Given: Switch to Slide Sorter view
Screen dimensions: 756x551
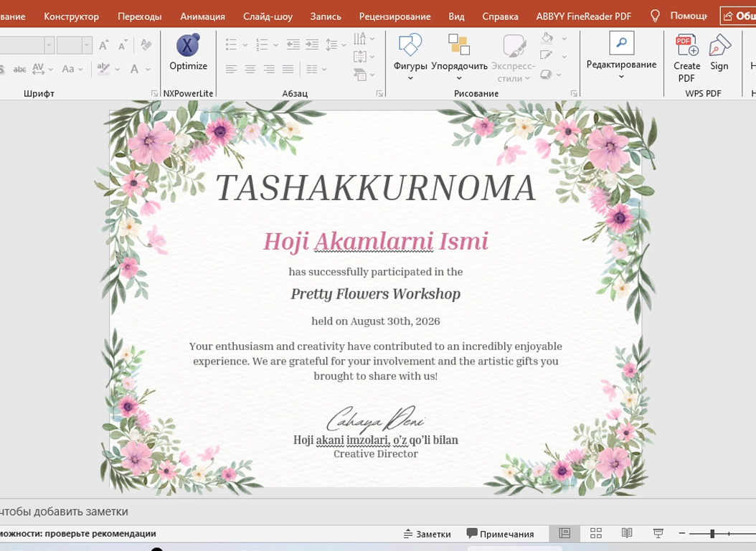Looking at the screenshot, I should pos(596,533).
